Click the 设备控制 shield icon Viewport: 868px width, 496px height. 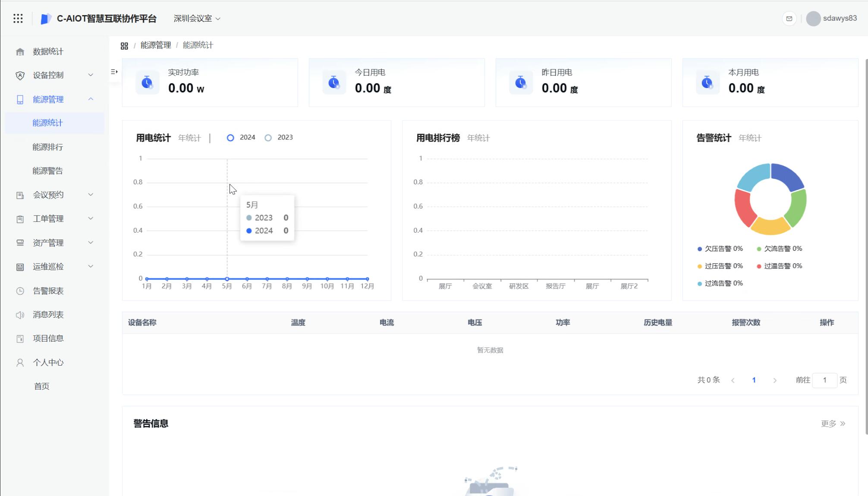pyautogui.click(x=20, y=76)
